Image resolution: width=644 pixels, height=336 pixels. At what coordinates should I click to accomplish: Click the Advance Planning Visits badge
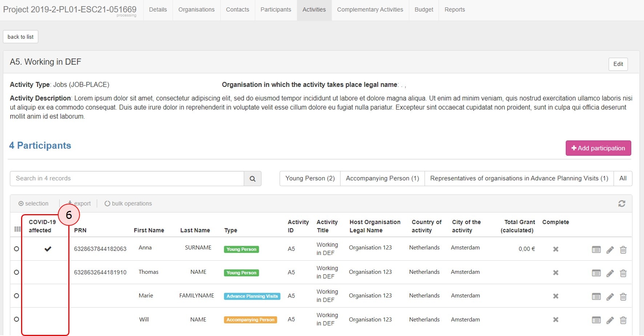[x=252, y=296]
